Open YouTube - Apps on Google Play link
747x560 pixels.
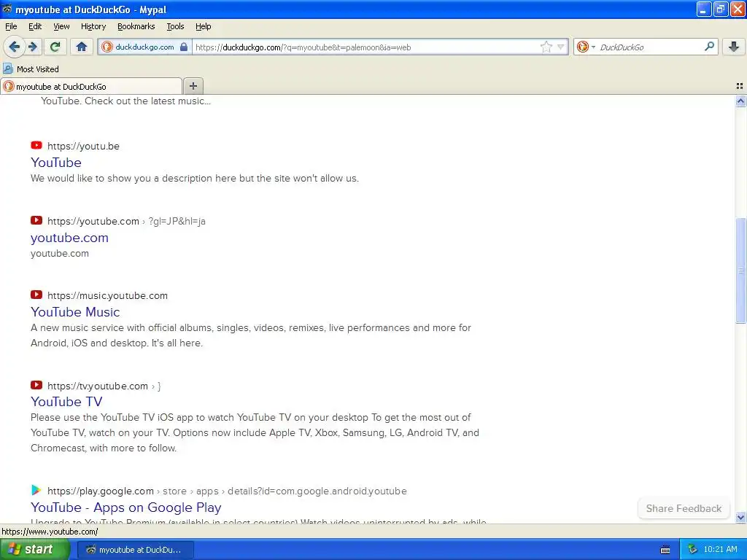[x=125, y=507]
